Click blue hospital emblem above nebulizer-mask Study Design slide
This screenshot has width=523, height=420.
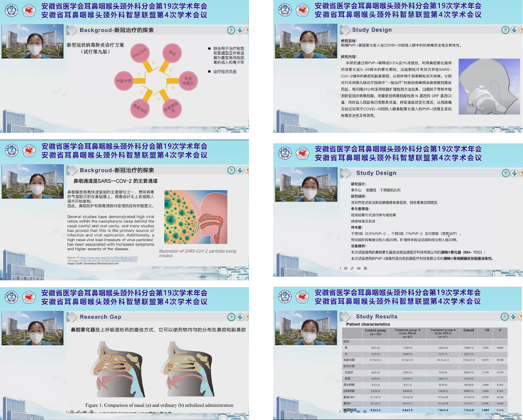pyautogui.click(x=285, y=10)
